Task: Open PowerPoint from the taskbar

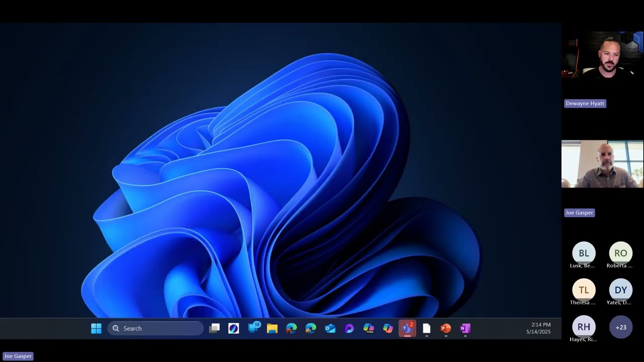Action: click(446, 328)
